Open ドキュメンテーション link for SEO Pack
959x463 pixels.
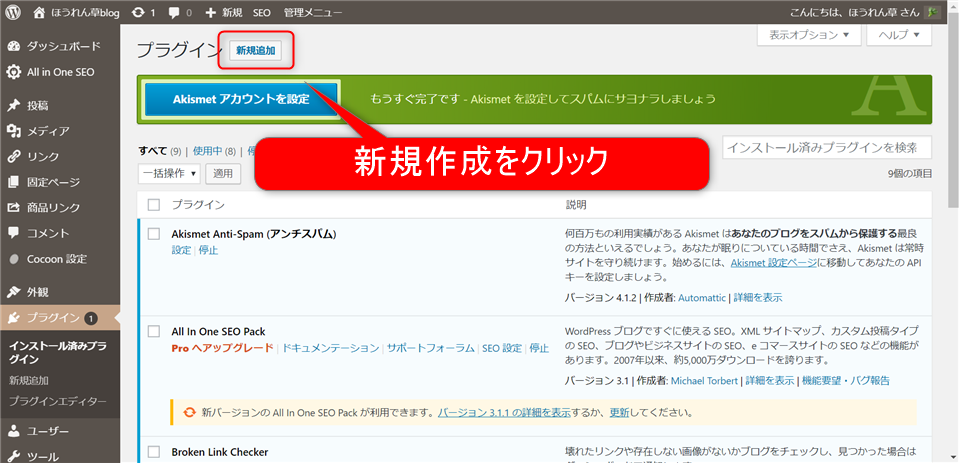[331, 348]
